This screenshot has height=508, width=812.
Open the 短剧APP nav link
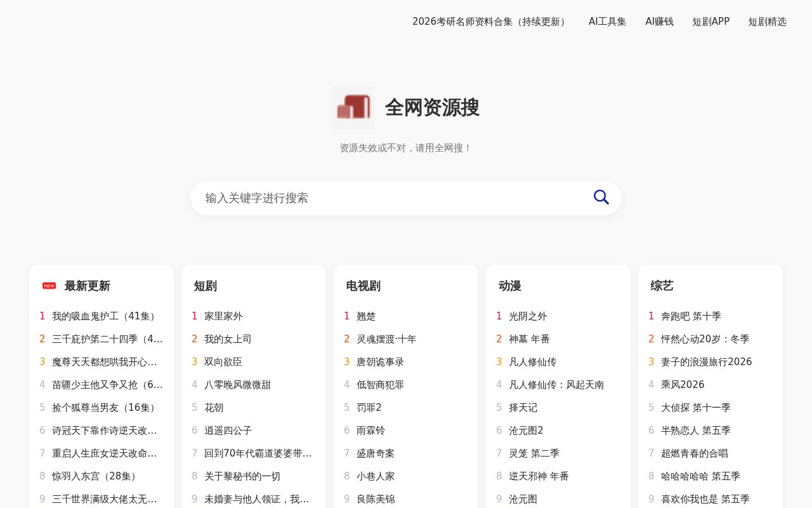711,22
